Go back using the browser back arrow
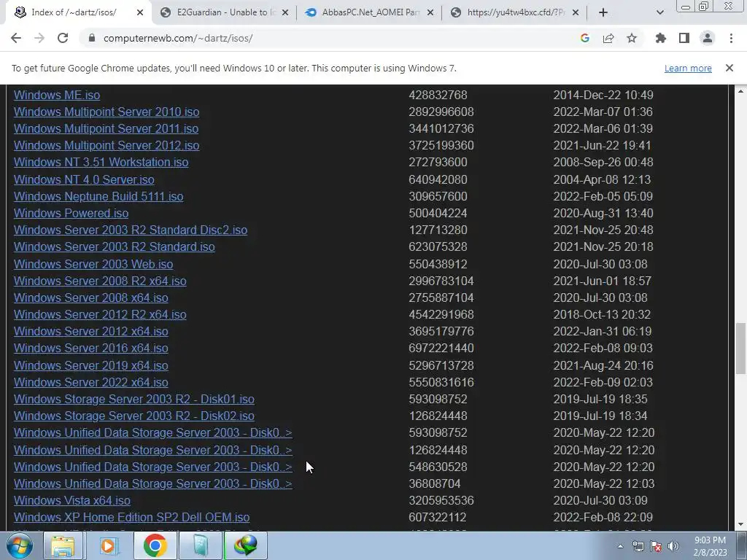 16,38
